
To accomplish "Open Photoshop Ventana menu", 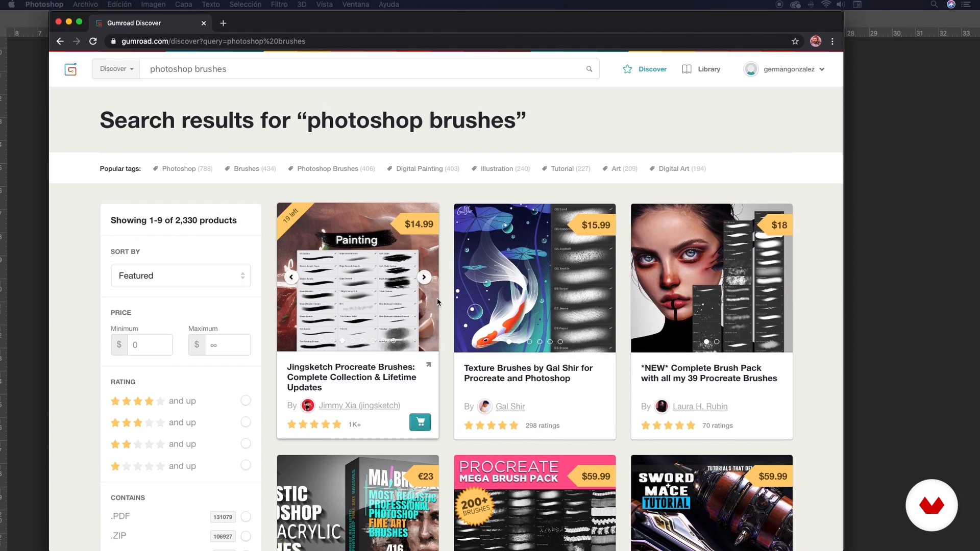I will pos(356,5).
